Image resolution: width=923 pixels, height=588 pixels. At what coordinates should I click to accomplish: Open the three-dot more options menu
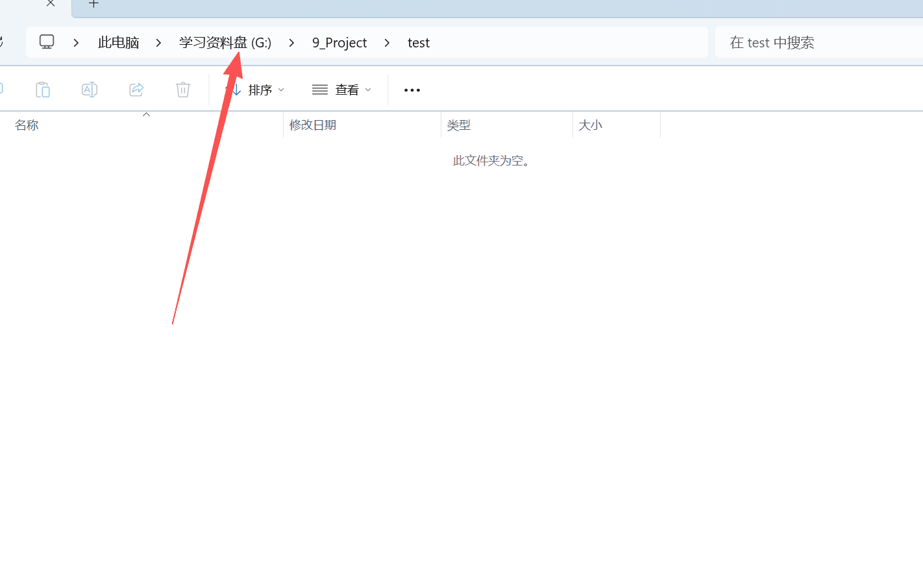click(412, 90)
